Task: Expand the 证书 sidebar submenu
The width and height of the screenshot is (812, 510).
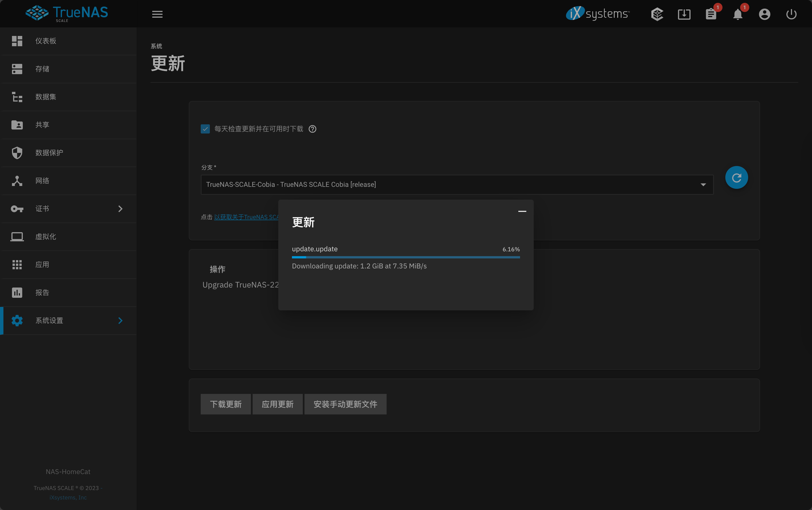Action: tap(120, 209)
